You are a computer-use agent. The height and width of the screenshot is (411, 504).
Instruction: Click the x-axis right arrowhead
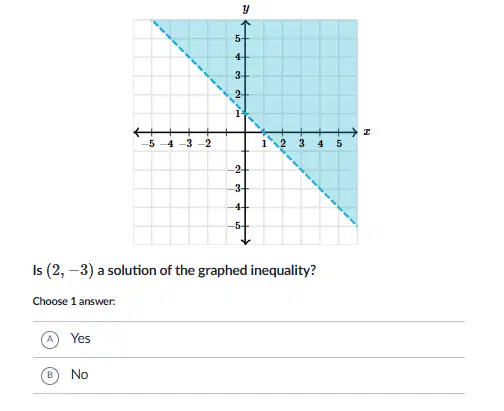(x=354, y=132)
